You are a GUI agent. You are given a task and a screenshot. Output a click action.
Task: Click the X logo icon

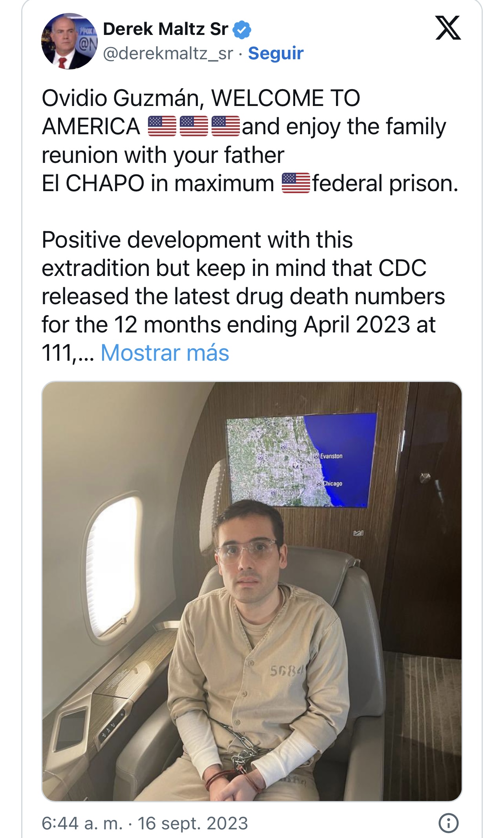click(448, 28)
